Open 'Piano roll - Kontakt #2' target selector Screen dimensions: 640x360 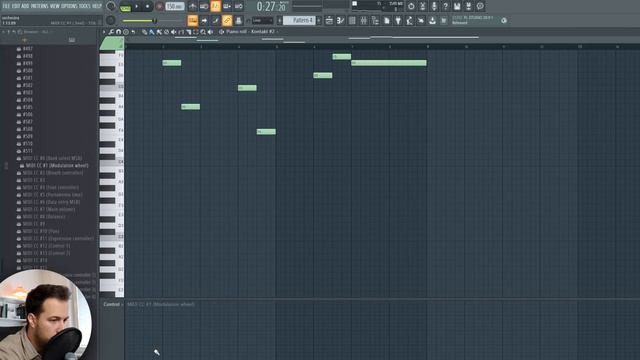click(x=251, y=32)
